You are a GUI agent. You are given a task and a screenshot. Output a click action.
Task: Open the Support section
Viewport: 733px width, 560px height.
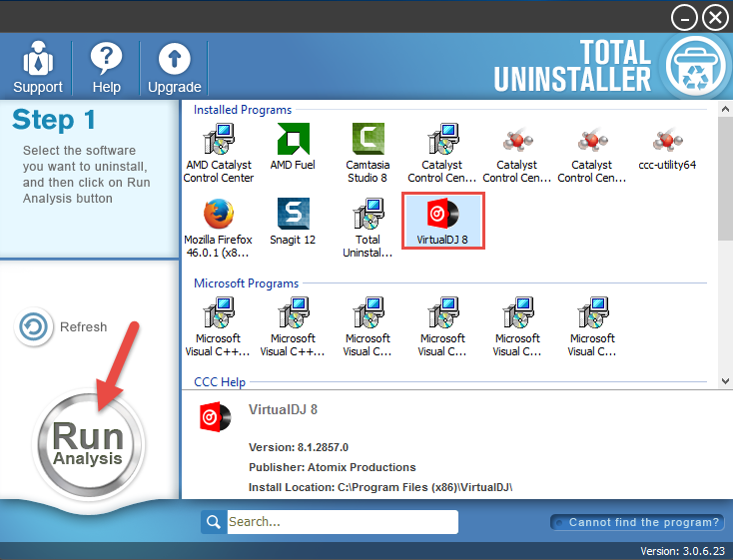37,67
